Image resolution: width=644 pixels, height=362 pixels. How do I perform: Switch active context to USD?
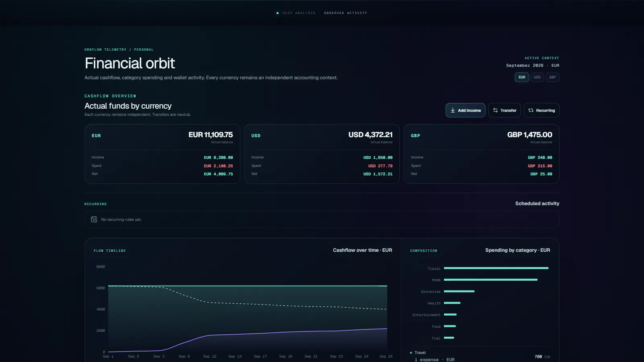[x=537, y=77]
